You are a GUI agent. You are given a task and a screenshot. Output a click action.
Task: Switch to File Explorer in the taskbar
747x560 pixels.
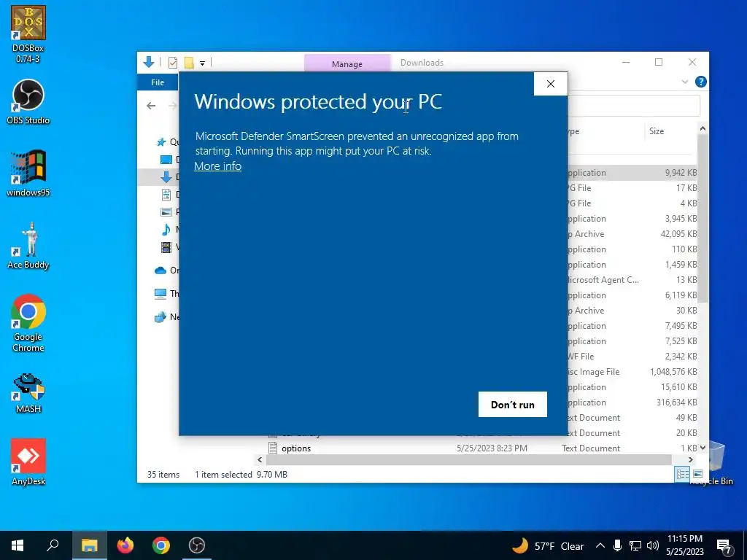89,545
